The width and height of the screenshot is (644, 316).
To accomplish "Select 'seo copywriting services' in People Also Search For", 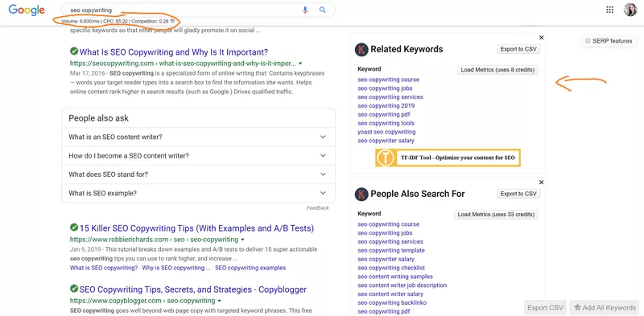I will pos(390,242).
